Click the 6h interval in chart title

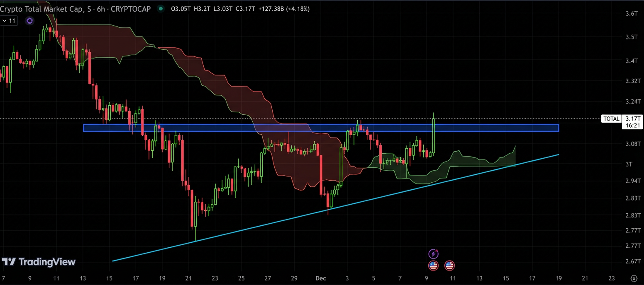click(x=100, y=9)
